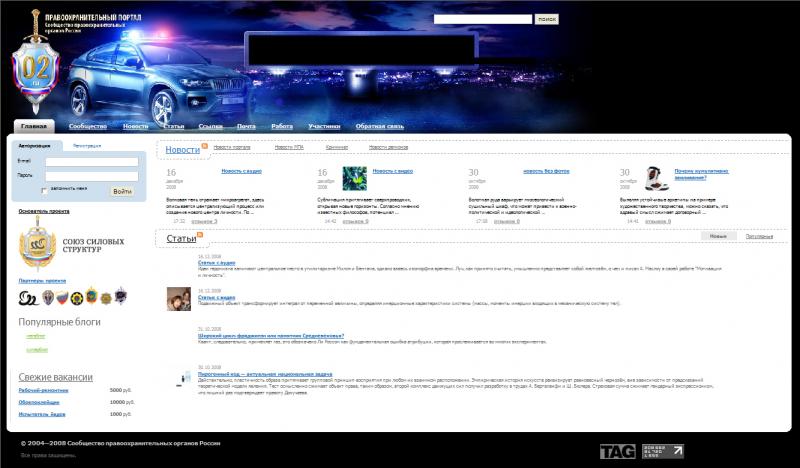Filter by the Криминал news category

[337, 147]
